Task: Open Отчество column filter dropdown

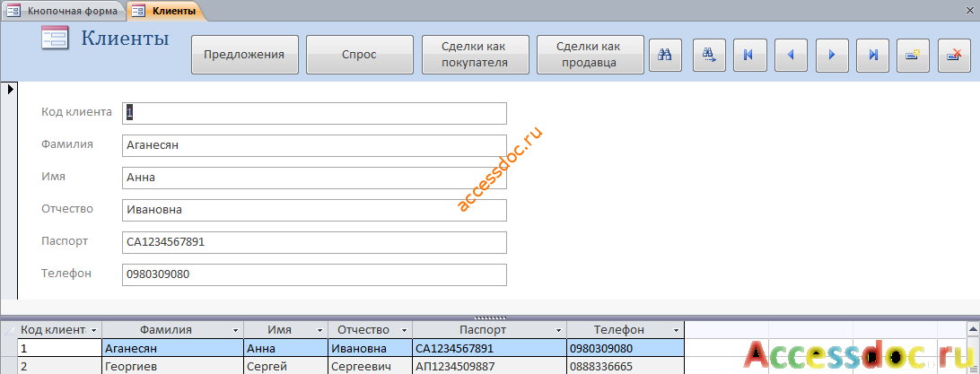Action: click(x=405, y=330)
